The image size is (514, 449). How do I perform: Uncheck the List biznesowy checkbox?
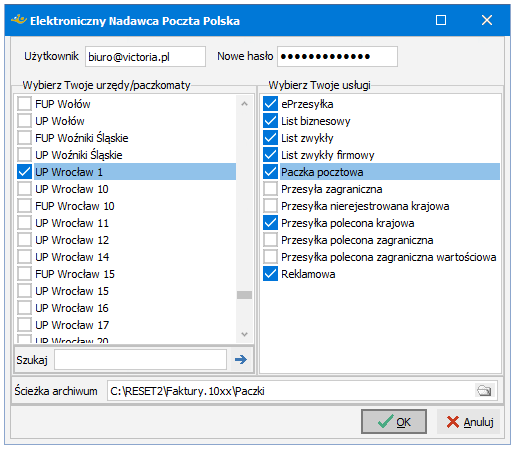pos(270,121)
